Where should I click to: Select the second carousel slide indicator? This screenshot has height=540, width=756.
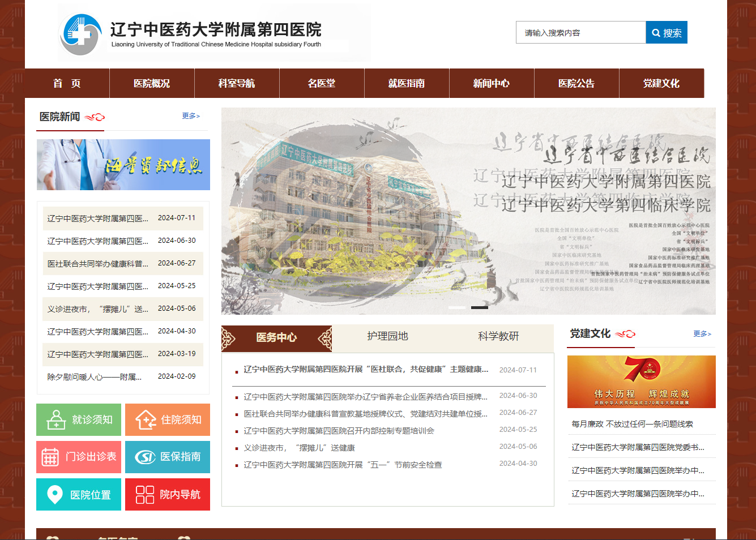(480, 307)
